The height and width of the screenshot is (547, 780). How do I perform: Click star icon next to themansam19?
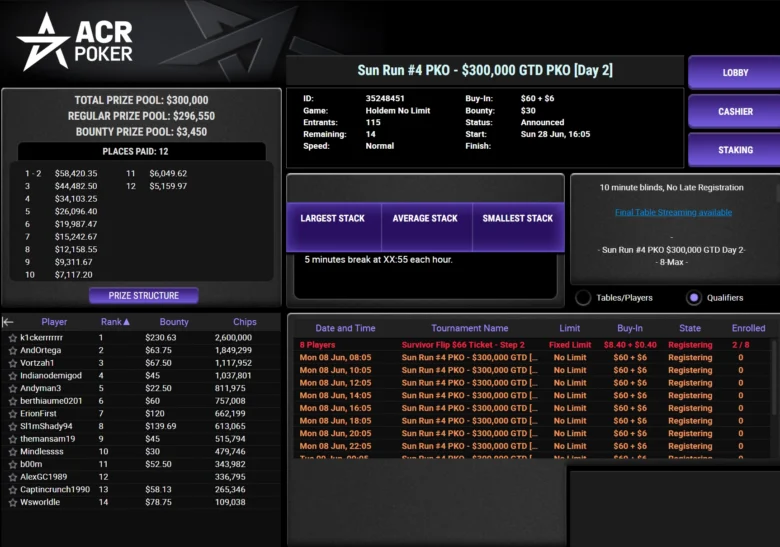click(12, 439)
